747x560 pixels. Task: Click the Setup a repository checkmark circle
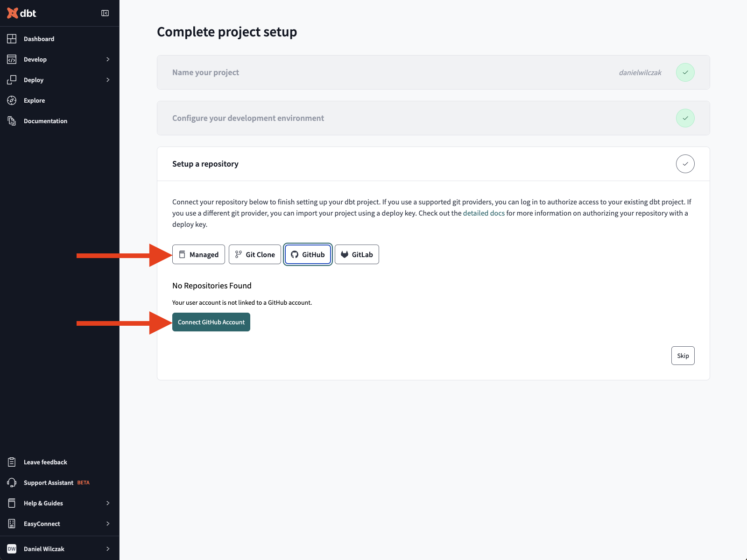(685, 164)
